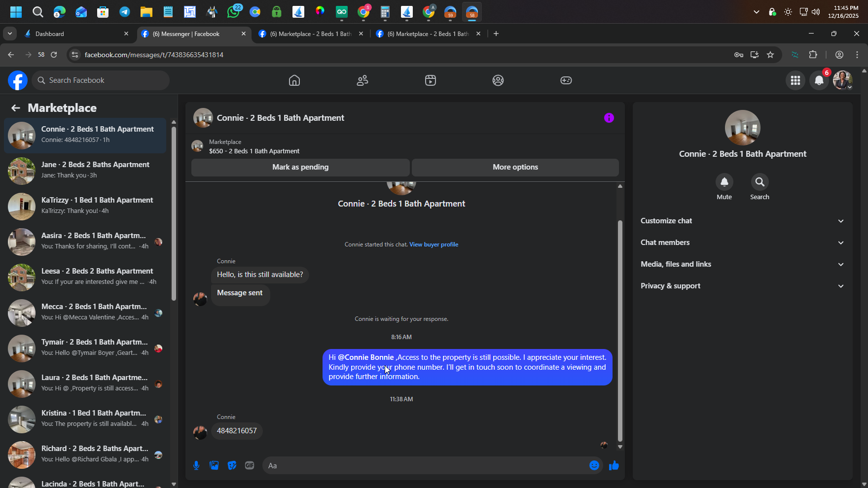Viewport: 868px width, 488px height.
Task: Mute this chat with the bell icon
Action: pos(724,182)
